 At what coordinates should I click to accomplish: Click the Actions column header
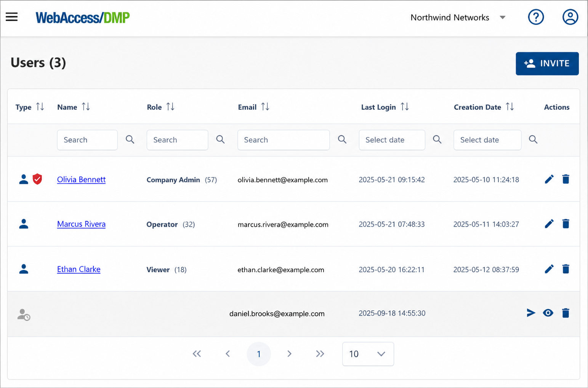pyautogui.click(x=557, y=107)
